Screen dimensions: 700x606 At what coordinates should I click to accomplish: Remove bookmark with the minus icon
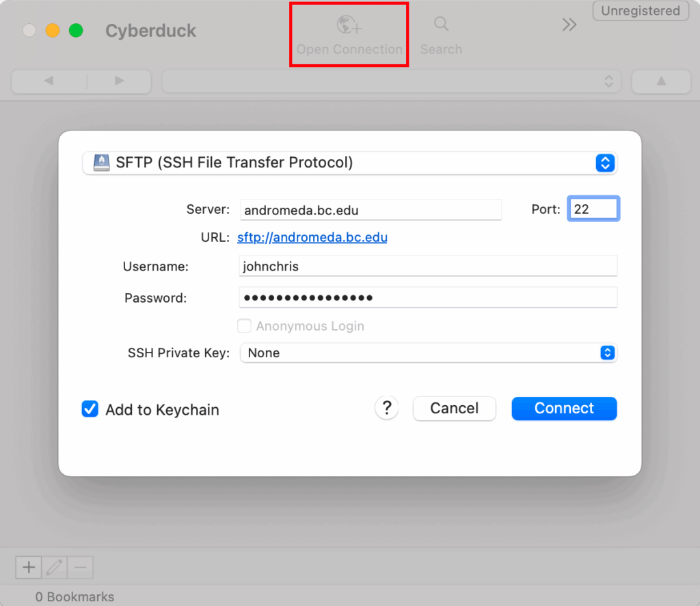pos(81,567)
